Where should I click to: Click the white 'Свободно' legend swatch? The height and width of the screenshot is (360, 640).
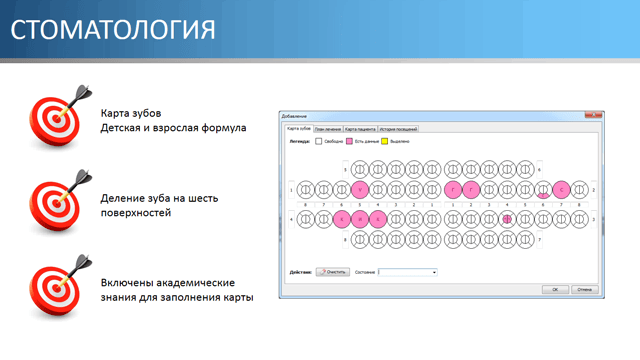[318, 141]
